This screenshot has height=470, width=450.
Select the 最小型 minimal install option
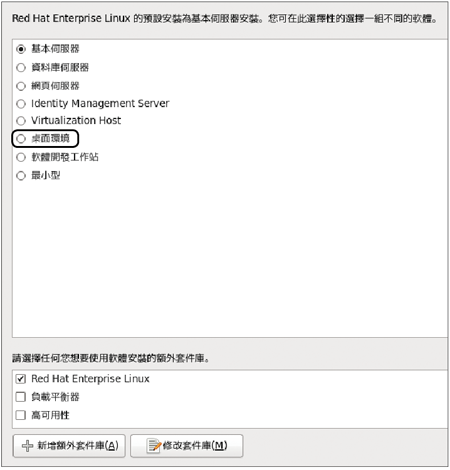pos(21,175)
